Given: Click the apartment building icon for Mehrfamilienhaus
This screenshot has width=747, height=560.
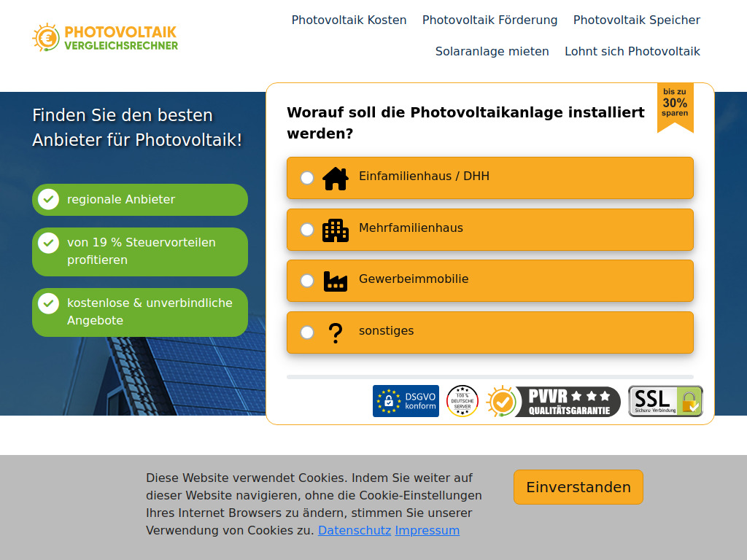Looking at the screenshot, I should click(334, 229).
